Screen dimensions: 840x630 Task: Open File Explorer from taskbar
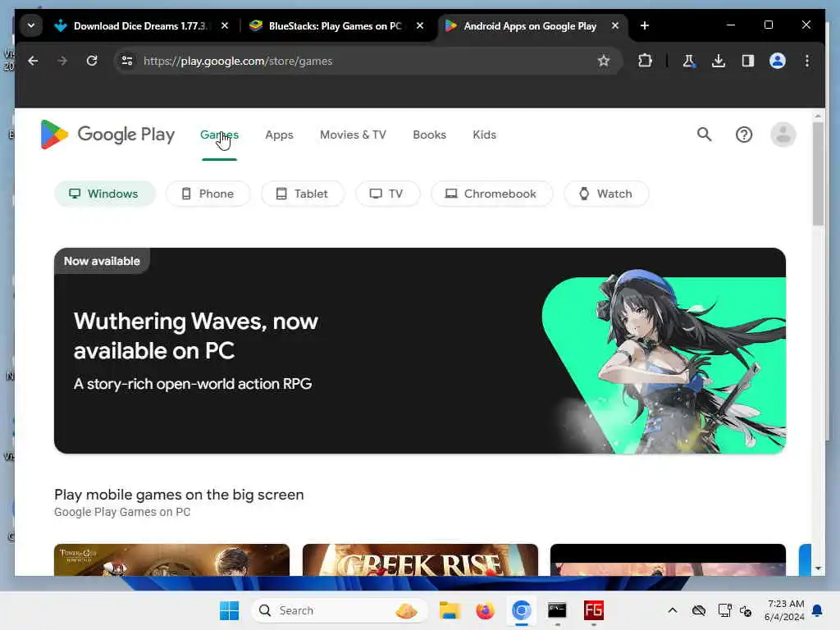(x=450, y=610)
